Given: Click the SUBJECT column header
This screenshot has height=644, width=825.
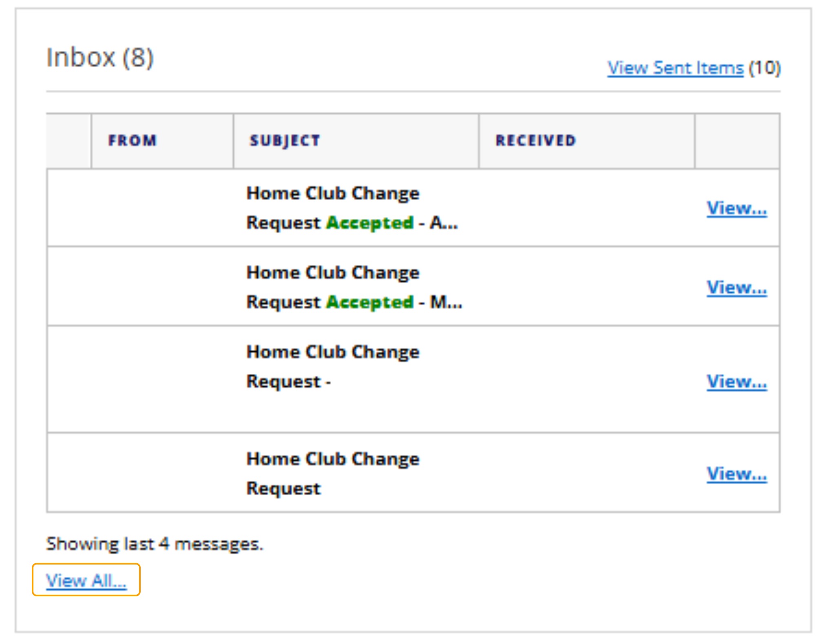Looking at the screenshot, I should click(x=285, y=141).
